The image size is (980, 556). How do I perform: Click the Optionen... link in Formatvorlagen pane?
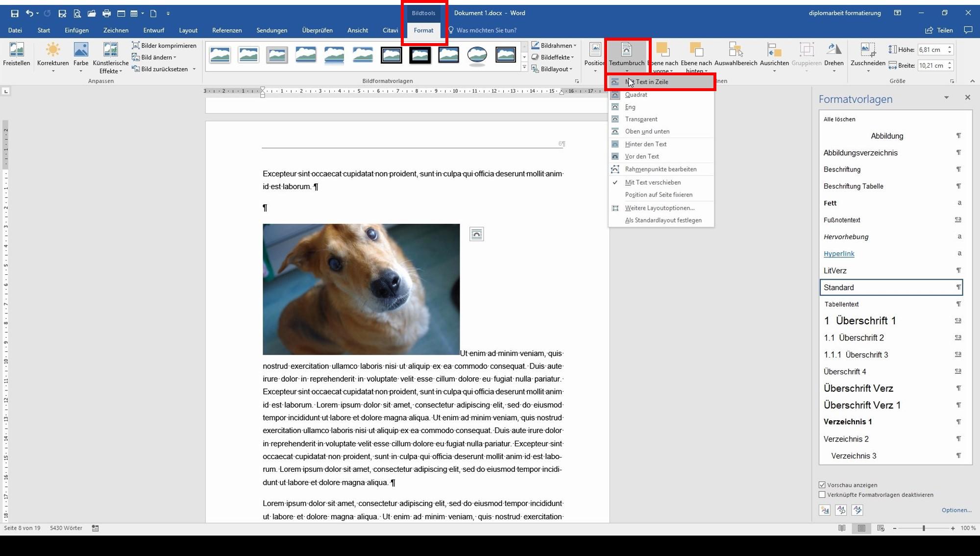click(956, 510)
